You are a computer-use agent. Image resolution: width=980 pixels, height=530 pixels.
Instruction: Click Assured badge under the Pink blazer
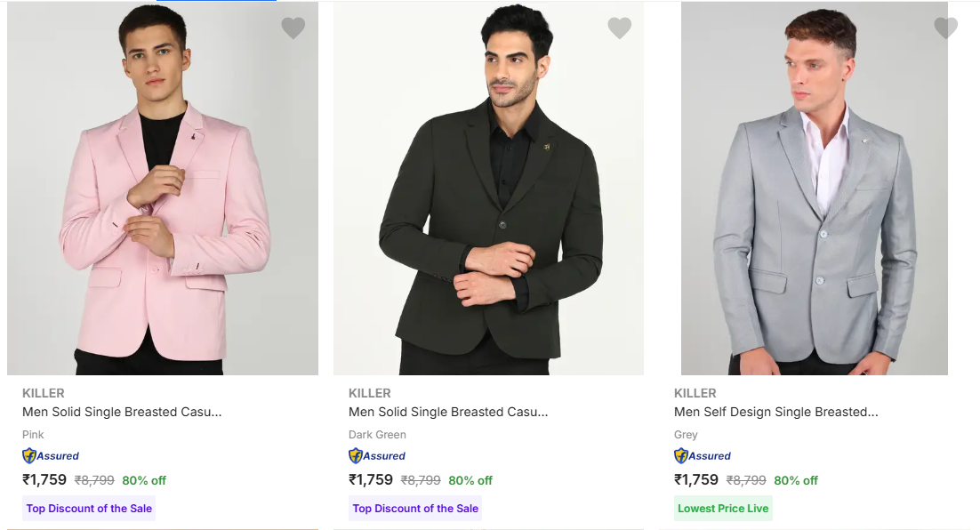[51, 456]
